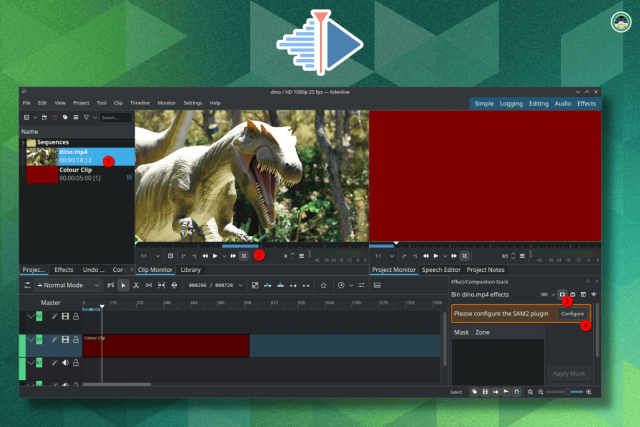Click the Apply Mask button
The image size is (640, 427).
(x=570, y=374)
